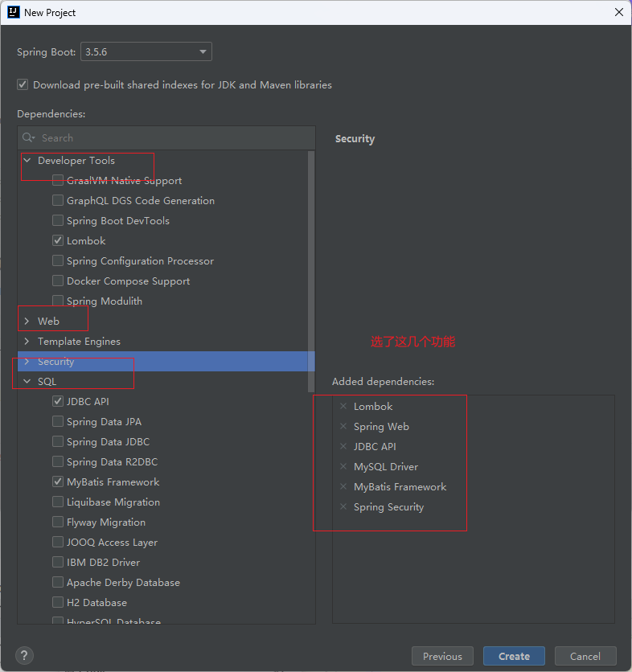The width and height of the screenshot is (632, 672).
Task: Collapse the SQL group
Action: click(27, 382)
